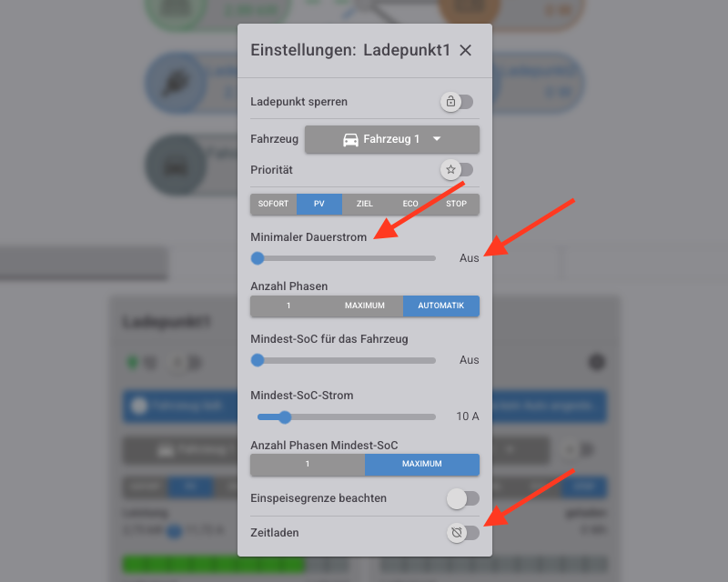728x582 pixels.
Task: Choose MAXIMUM under Anzahl Phasen Mindest-SoC
Action: (x=422, y=464)
